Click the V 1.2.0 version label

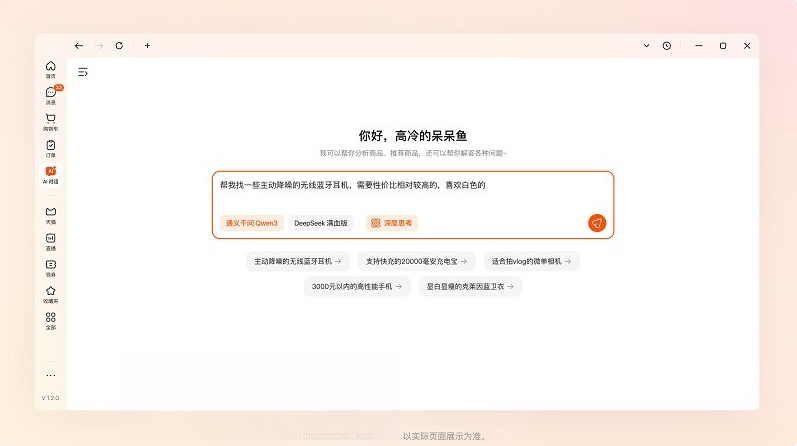[x=50, y=398]
